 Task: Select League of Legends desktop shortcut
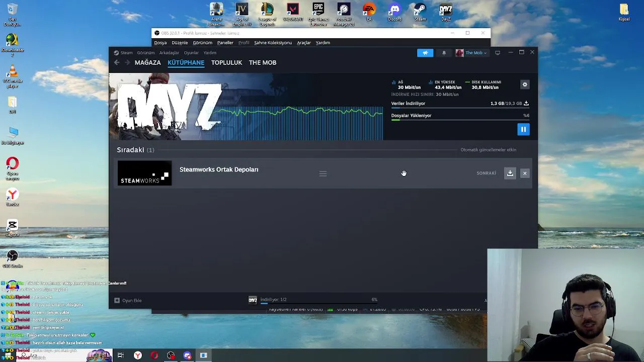(x=267, y=15)
